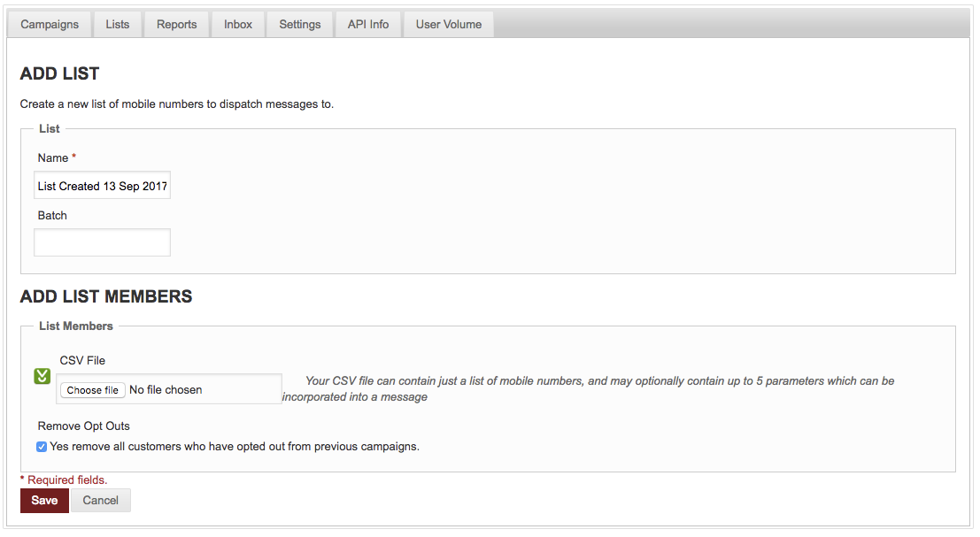This screenshot has height=537, width=980.
Task: Click the 'No file chosen' text
Action: coord(166,390)
